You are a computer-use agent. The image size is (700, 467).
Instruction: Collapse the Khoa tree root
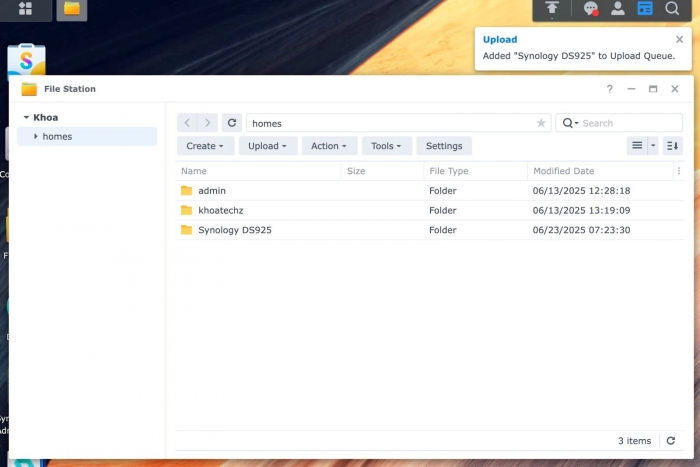coord(26,117)
